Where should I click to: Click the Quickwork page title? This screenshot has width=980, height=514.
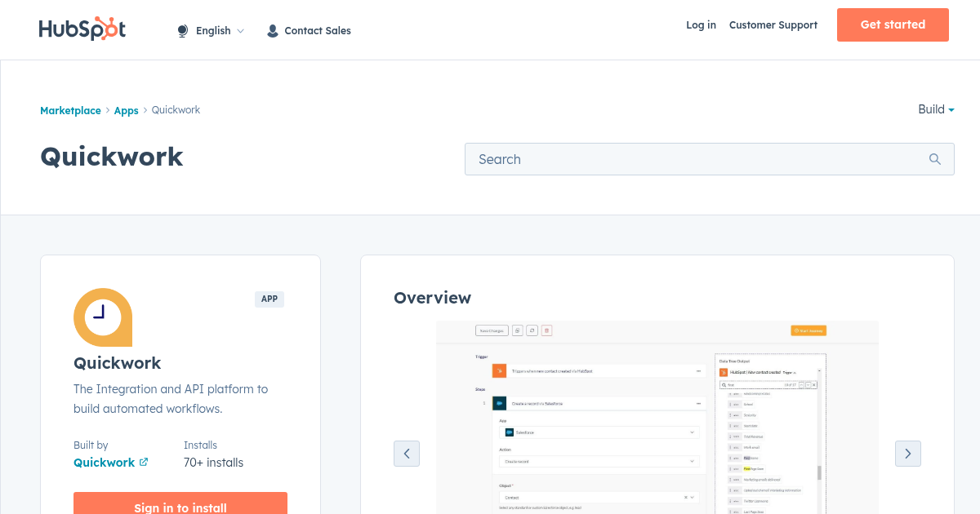tap(112, 157)
